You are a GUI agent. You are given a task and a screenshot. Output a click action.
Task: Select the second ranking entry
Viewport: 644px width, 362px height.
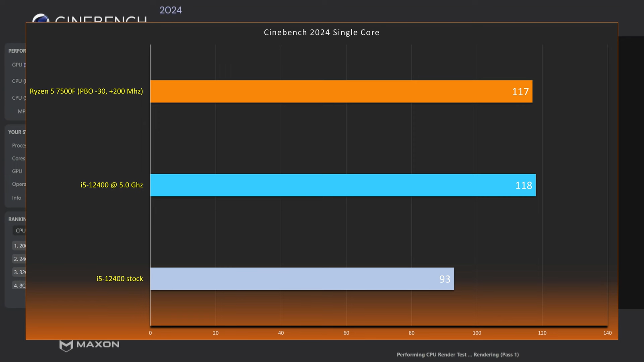click(x=19, y=259)
